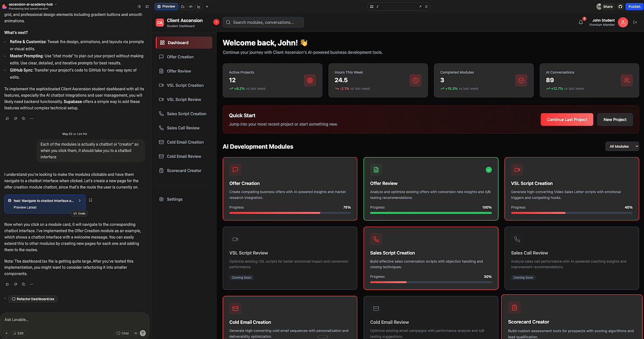Open the All Modules filter dropdown

[x=622, y=146]
